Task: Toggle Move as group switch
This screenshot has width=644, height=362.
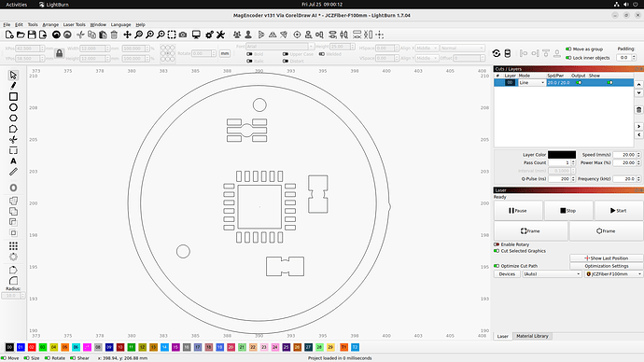Action: click(x=568, y=49)
